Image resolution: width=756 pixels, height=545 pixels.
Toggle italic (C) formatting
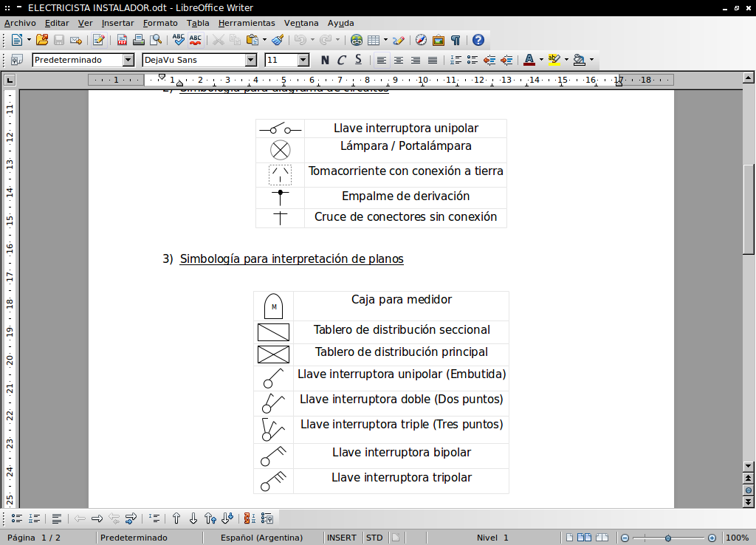point(341,60)
